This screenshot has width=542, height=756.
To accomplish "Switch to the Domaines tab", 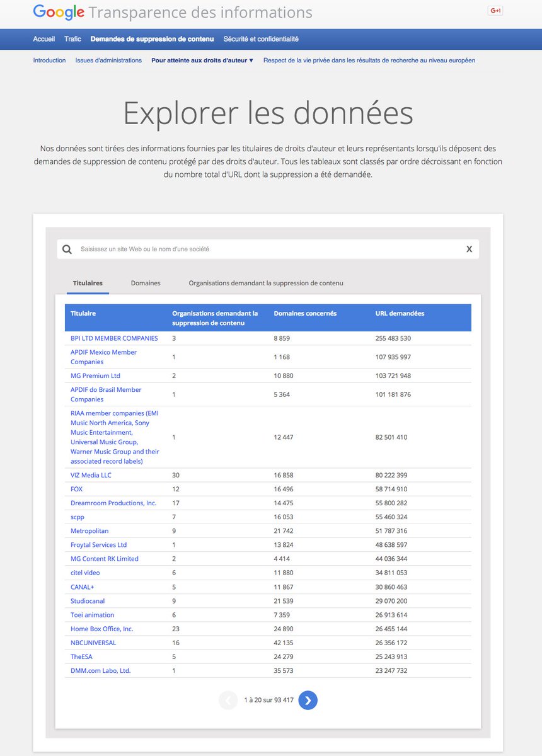I will click(146, 283).
